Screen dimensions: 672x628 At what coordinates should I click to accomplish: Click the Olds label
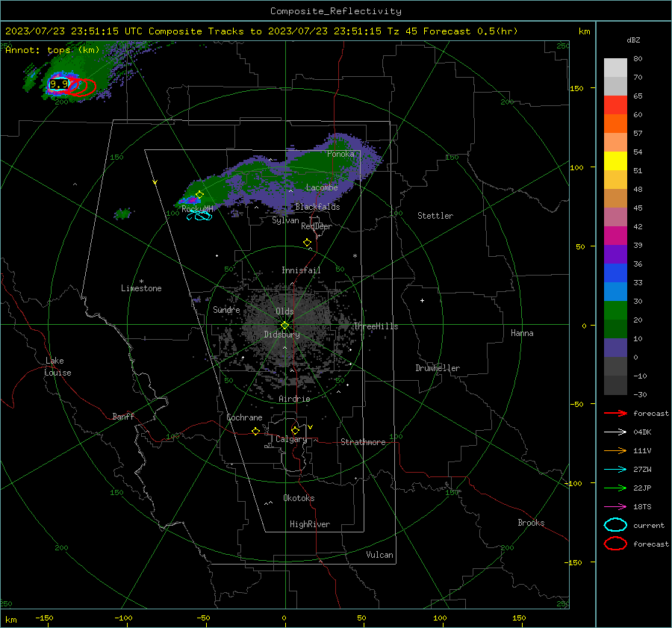(284, 311)
